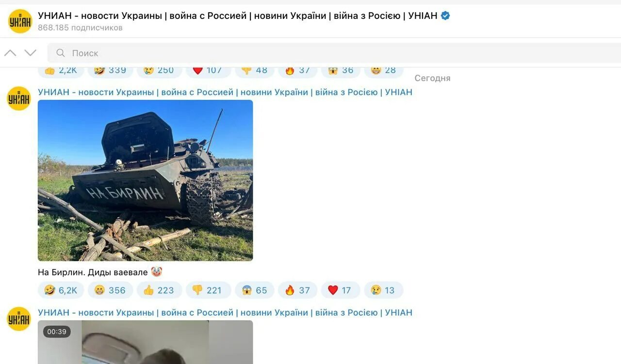Add thumbs down reaction with 221
The image size is (621, 364).
pos(208,290)
